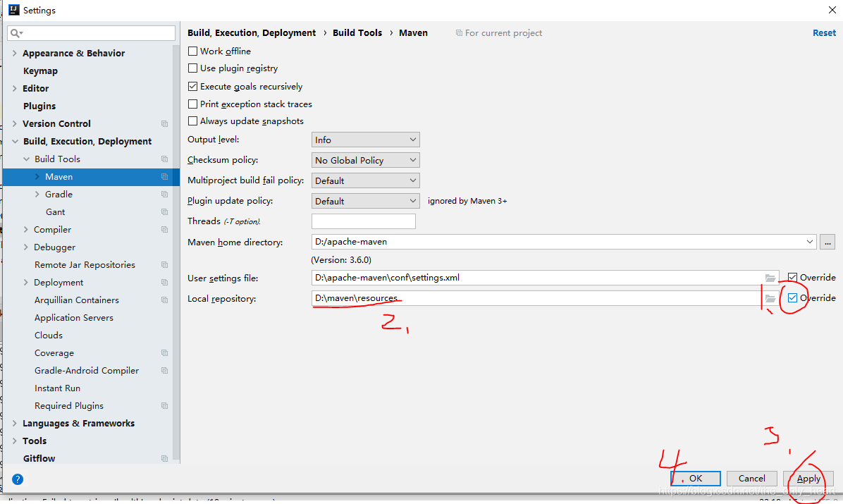Image resolution: width=843 pixels, height=504 pixels.
Task: Expand the Editor tree node
Action: pyautogui.click(x=15, y=88)
